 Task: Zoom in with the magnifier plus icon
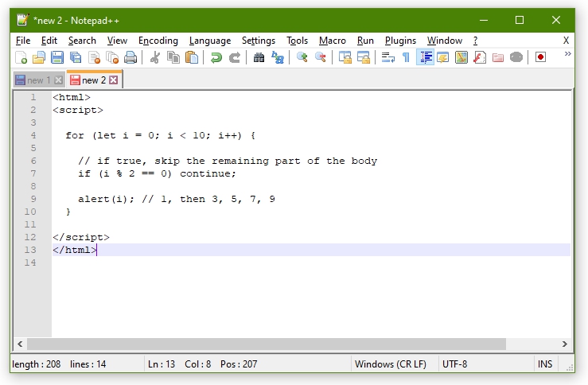[x=302, y=57]
